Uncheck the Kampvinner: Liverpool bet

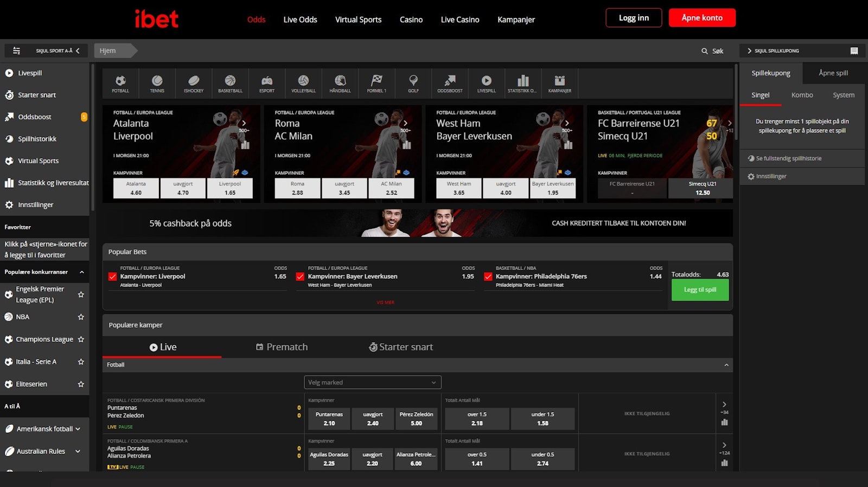click(113, 277)
